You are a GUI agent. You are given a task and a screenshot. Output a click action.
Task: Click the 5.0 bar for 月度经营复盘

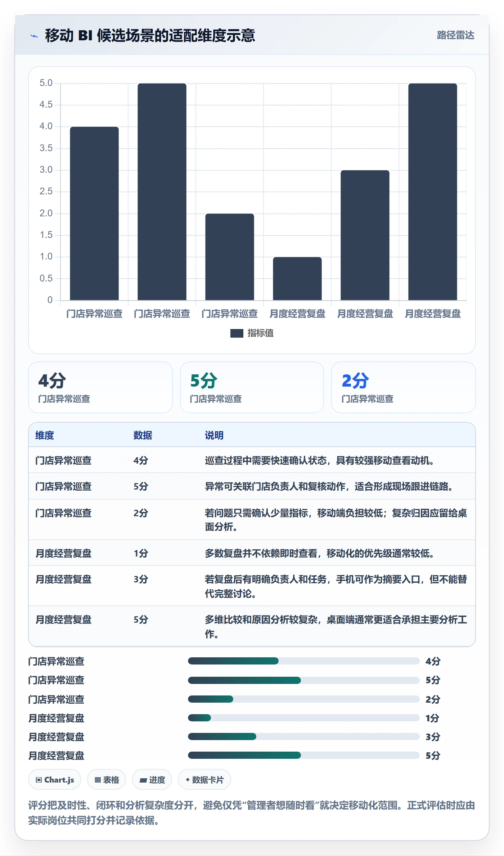(433, 192)
